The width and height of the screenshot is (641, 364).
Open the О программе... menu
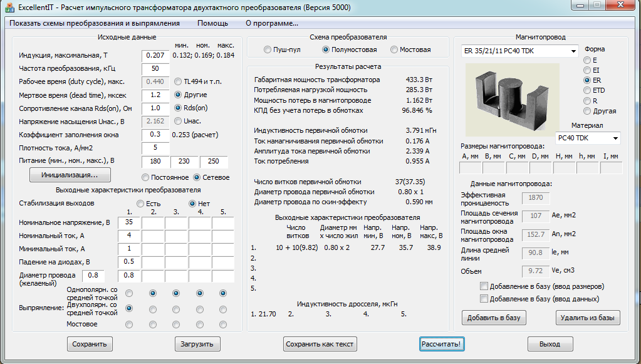click(271, 23)
